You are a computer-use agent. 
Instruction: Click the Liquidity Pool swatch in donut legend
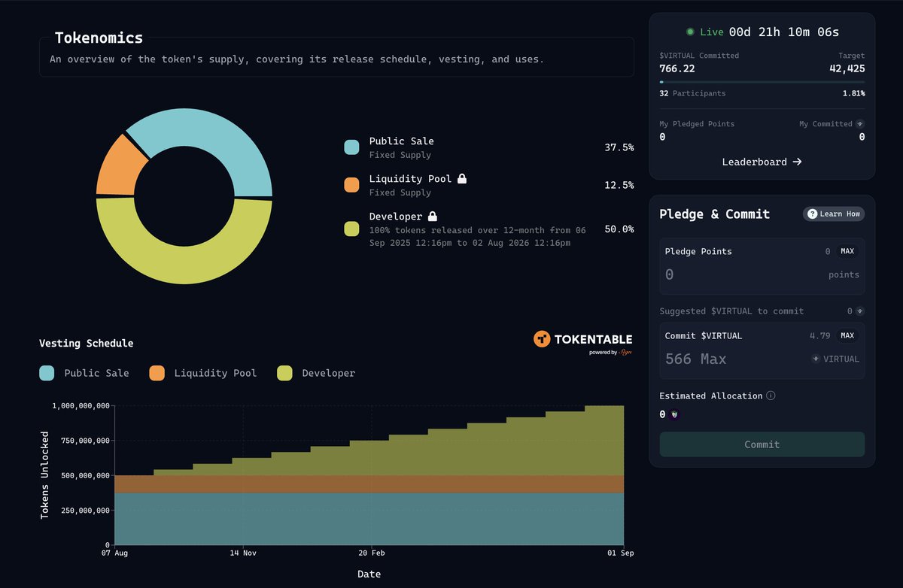pyautogui.click(x=351, y=185)
